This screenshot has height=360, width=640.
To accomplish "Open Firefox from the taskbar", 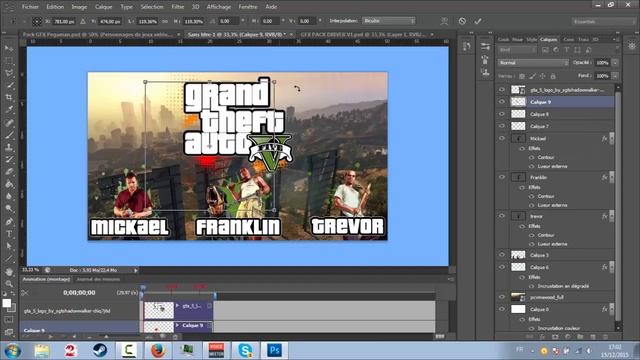I will [158, 350].
